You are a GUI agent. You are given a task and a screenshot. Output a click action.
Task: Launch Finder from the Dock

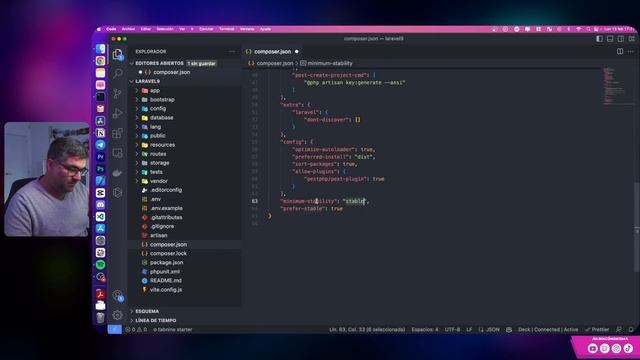pos(100,49)
